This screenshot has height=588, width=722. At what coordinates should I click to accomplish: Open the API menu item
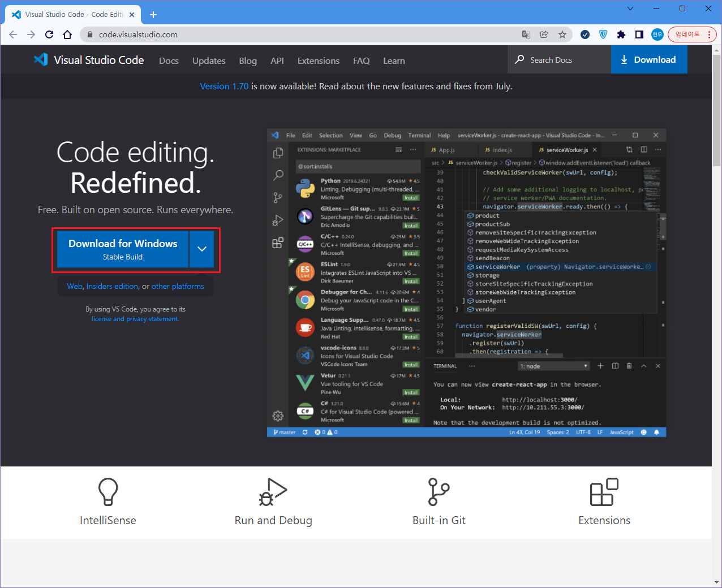point(277,61)
